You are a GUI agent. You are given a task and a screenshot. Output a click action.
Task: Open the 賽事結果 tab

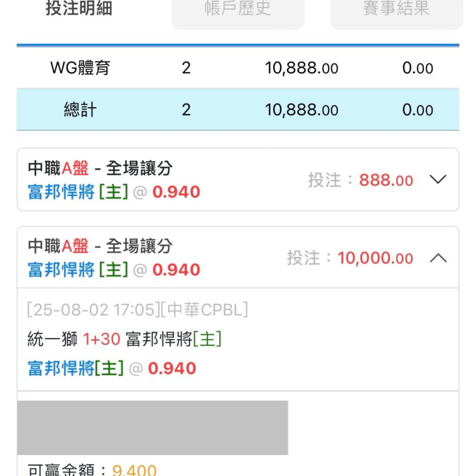pyautogui.click(x=397, y=9)
